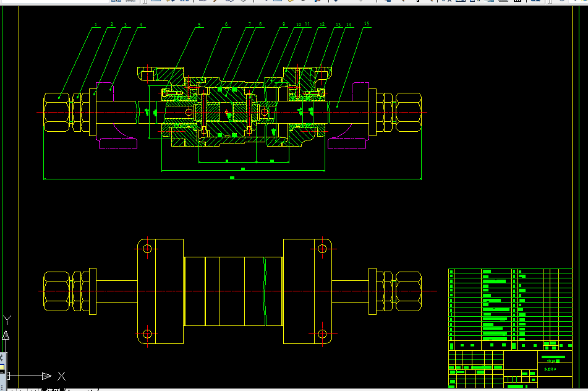Select part balloon number 11

click(307, 24)
